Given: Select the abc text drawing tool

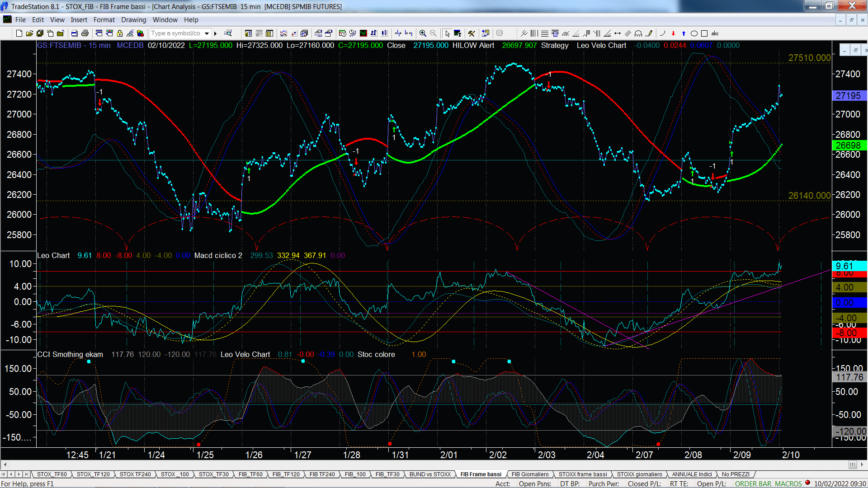Looking at the screenshot, I should coord(715,33).
